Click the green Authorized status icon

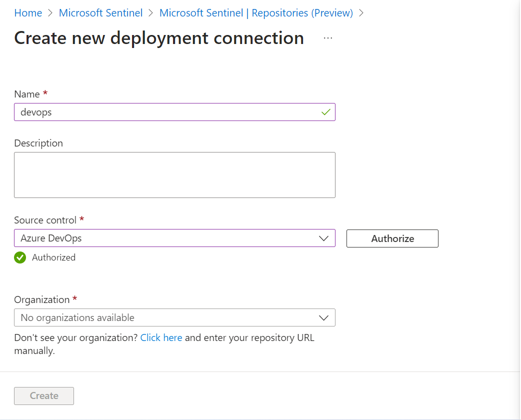[x=20, y=257]
